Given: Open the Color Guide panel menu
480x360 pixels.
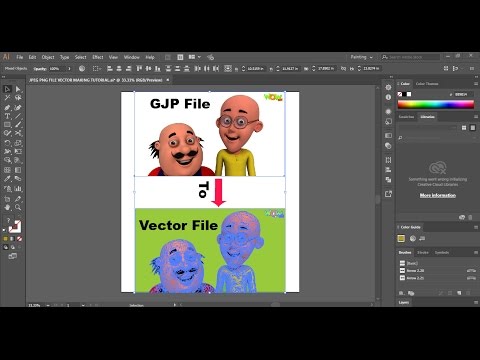Looking at the screenshot, I should point(476,227).
